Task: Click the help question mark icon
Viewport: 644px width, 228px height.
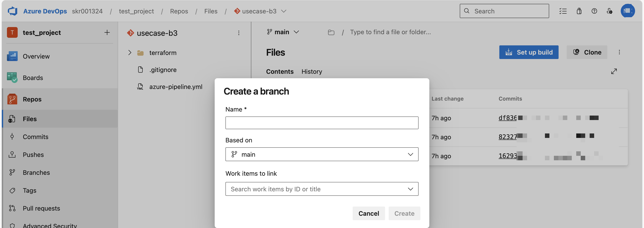Action: tap(595, 11)
